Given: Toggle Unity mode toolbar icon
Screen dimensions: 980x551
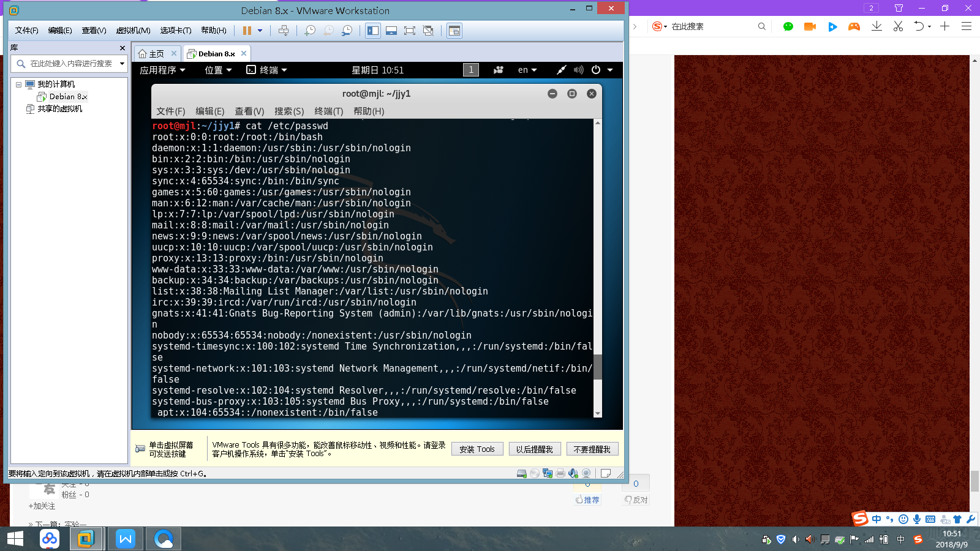Looking at the screenshot, I should coord(428,31).
